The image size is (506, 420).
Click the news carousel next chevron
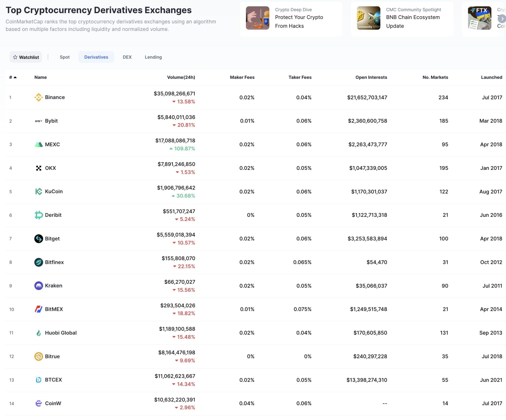click(502, 19)
